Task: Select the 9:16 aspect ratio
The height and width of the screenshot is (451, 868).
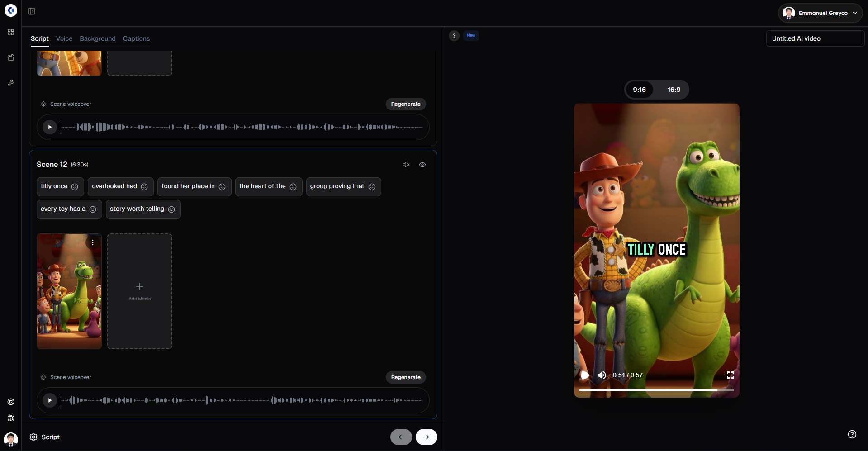Action: pyautogui.click(x=640, y=90)
